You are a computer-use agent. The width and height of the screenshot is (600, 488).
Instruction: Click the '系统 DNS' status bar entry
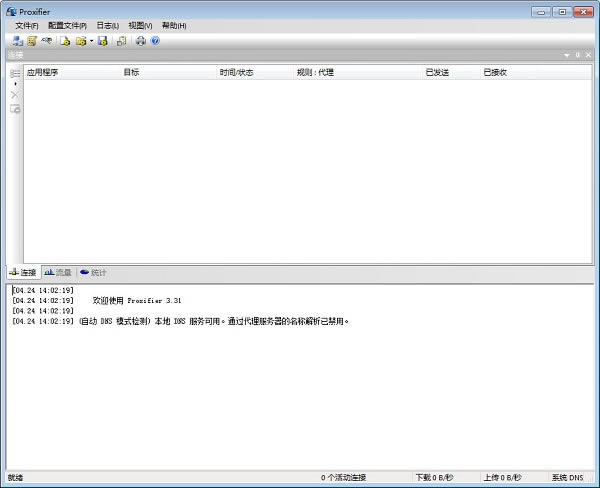tap(567, 478)
